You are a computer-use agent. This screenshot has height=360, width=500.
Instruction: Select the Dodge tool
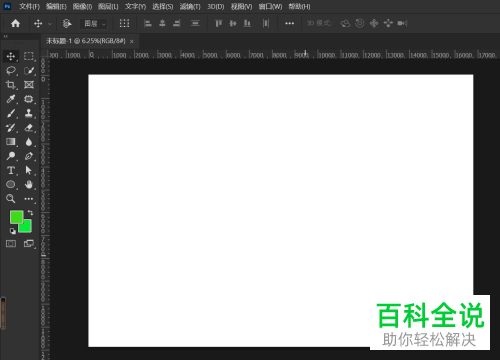[x=11, y=156]
